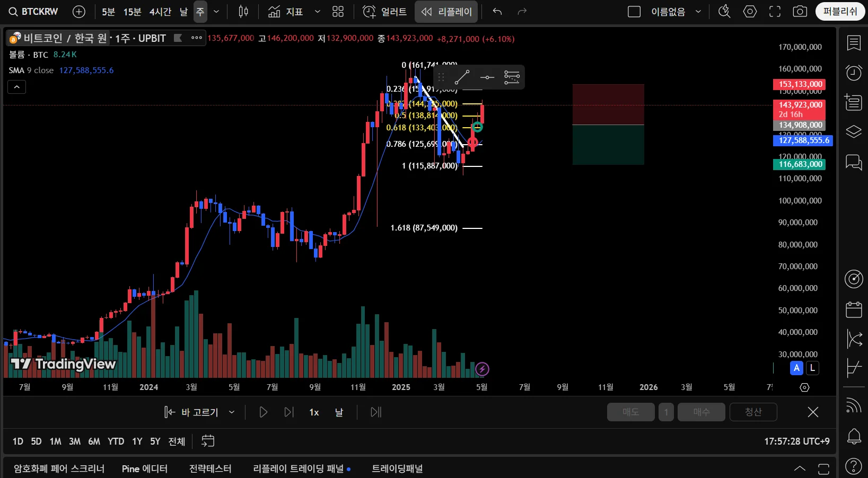
Task: Open Fib drawing settings in floating toolbar
Action: click(x=512, y=77)
